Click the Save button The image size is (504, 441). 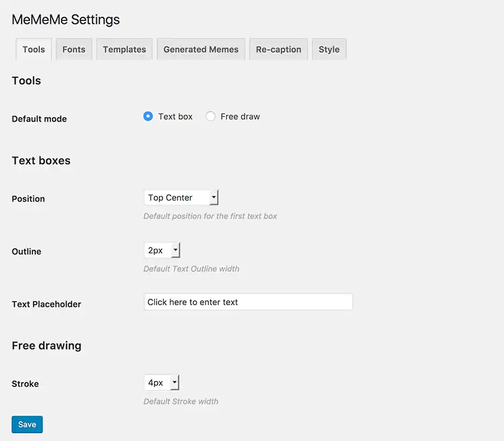tap(27, 424)
